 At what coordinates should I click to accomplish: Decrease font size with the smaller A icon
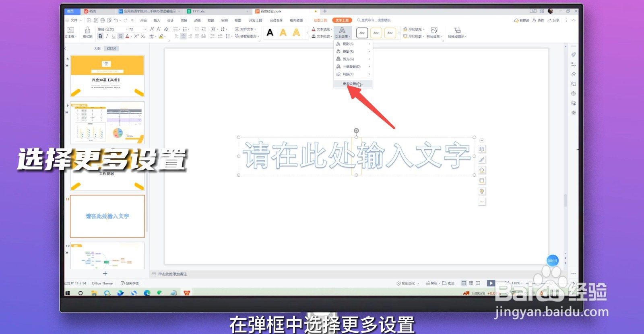(x=159, y=29)
